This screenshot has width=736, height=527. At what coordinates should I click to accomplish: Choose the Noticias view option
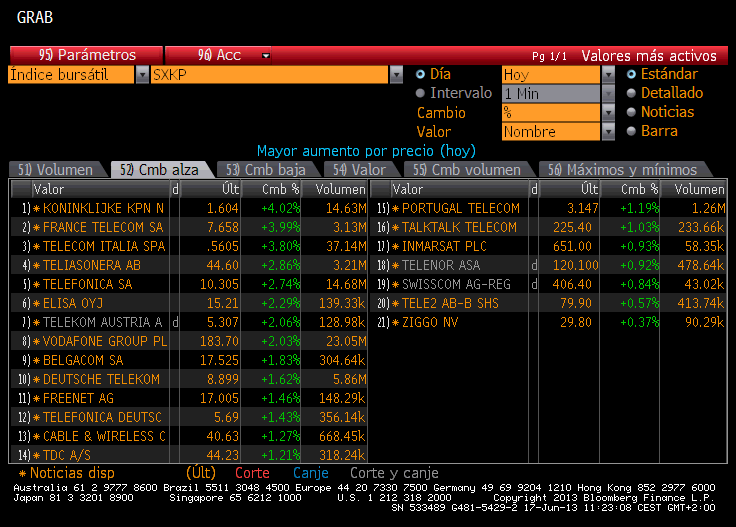click(x=631, y=112)
